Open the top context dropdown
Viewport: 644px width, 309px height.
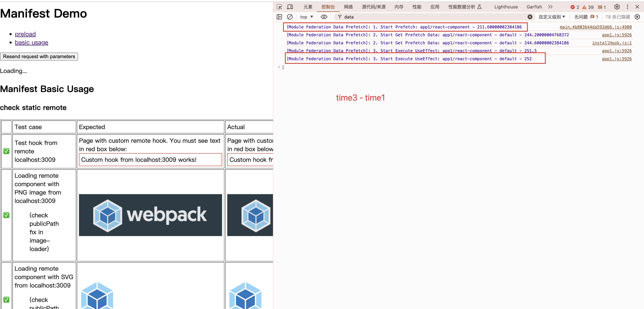(306, 17)
